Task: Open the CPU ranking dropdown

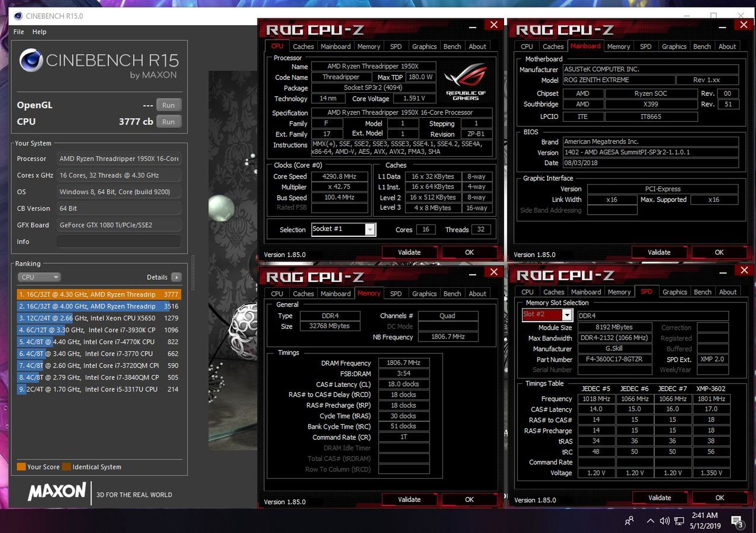Action: (39, 277)
